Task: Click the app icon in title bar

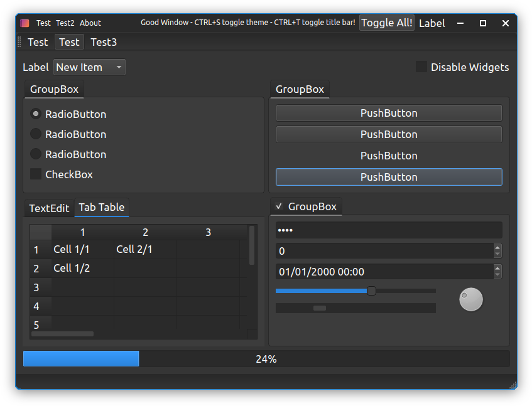Action: coord(24,23)
